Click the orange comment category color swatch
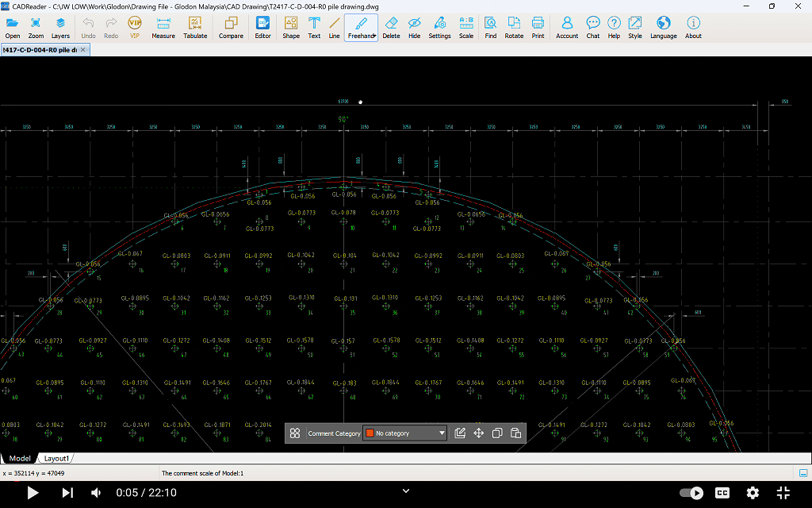Viewport: 812px width, 508px height. tap(370, 433)
